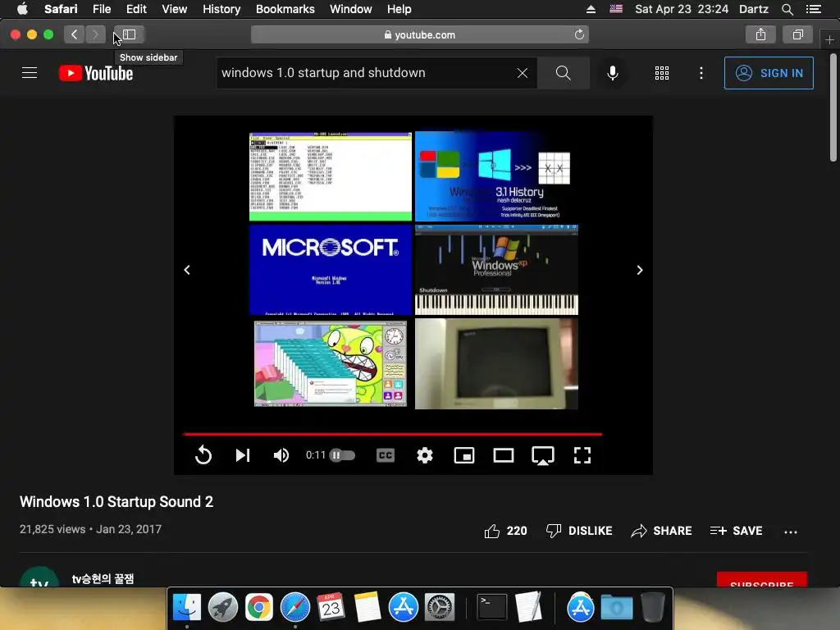This screenshot has height=630, width=840.
Task: Open Spotlight search in menu bar
Action: coord(787,9)
